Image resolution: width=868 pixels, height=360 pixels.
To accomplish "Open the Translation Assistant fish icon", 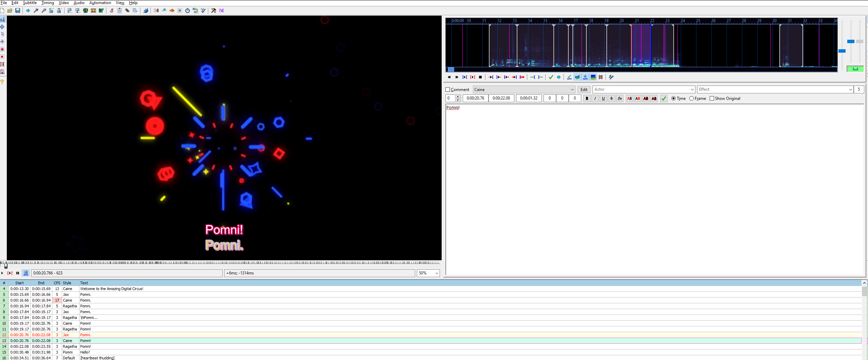I will click(x=172, y=11).
